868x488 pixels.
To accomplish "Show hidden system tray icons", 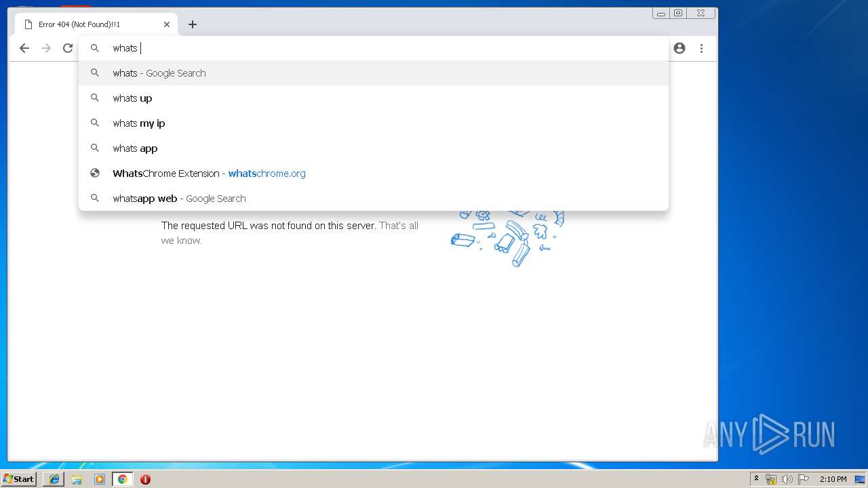I will pos(757,479).
